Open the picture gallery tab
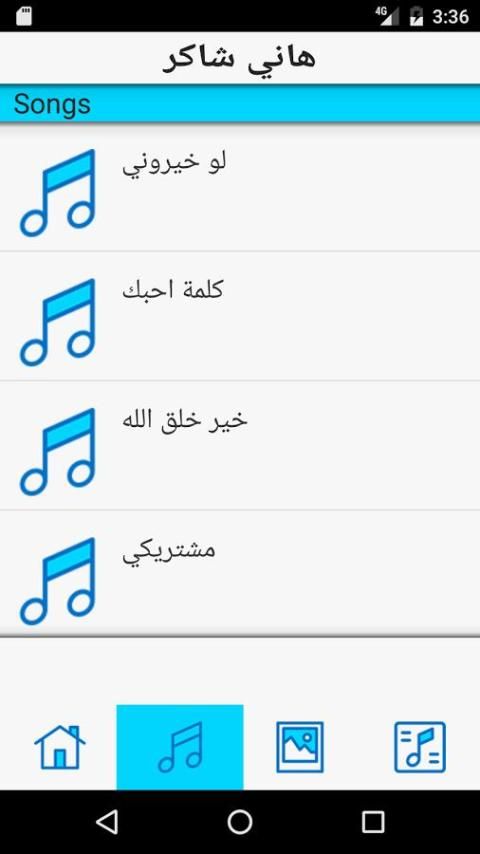This screenshot has width=480, height=854. (300, 747)
